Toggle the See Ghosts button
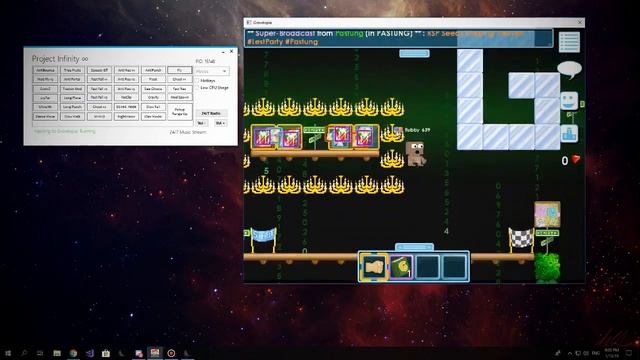This screenshot has width=640, height=360. [x=153, y=89]
